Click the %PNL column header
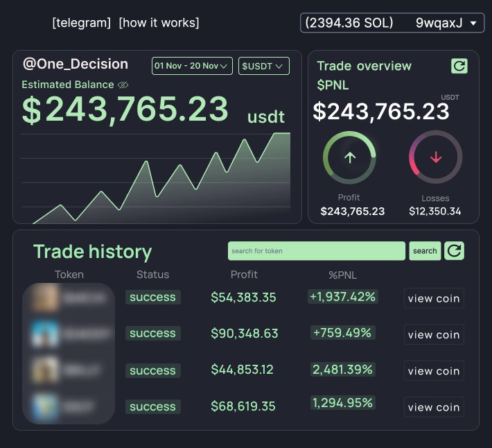This screenshot has height=448, width=492. click(342, 275)
